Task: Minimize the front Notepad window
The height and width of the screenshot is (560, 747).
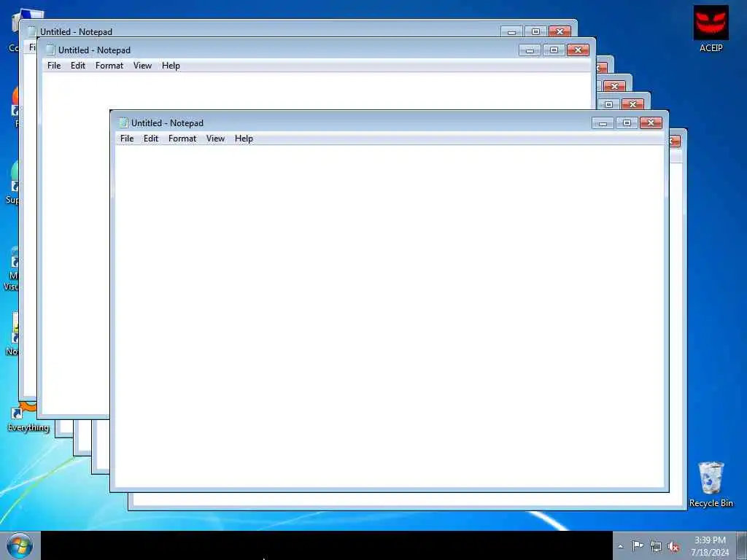Action: pyautogui.click(x=603, y=122)
